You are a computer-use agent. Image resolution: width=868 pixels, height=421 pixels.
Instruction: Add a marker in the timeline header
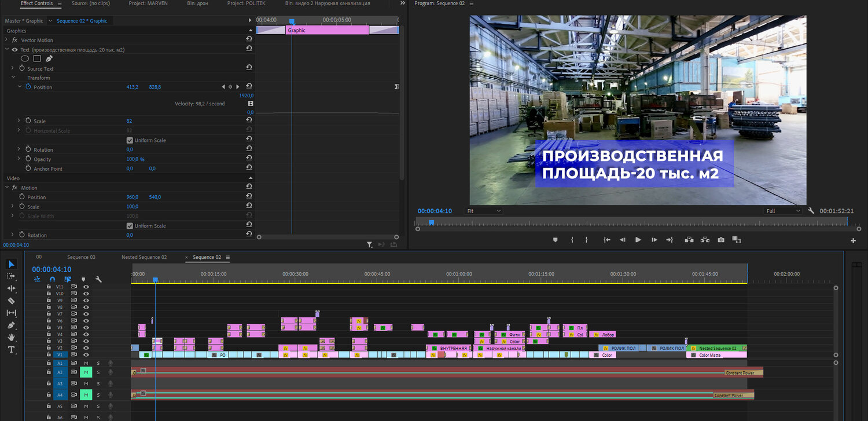pyautogui.click(x=83, y=279)
